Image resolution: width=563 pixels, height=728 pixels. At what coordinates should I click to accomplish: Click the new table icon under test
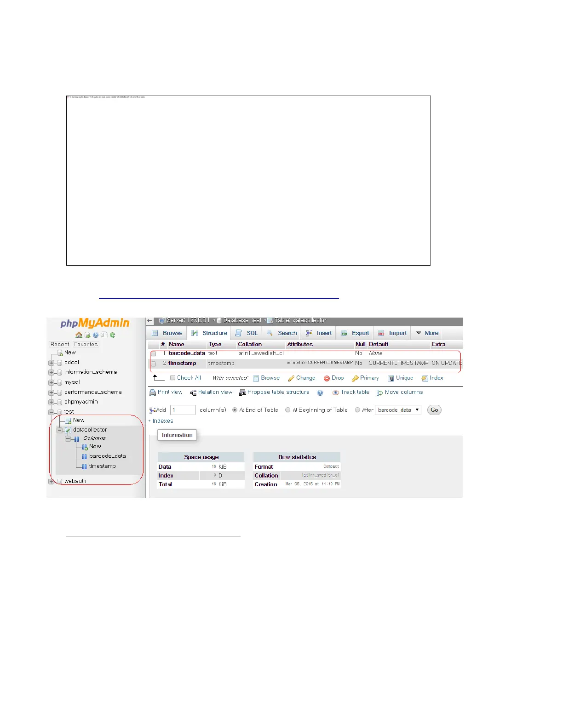tap(68, 421)
